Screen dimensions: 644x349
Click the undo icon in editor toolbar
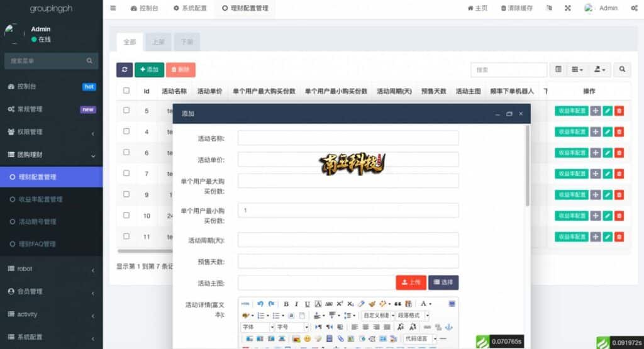tap(260, 304)
